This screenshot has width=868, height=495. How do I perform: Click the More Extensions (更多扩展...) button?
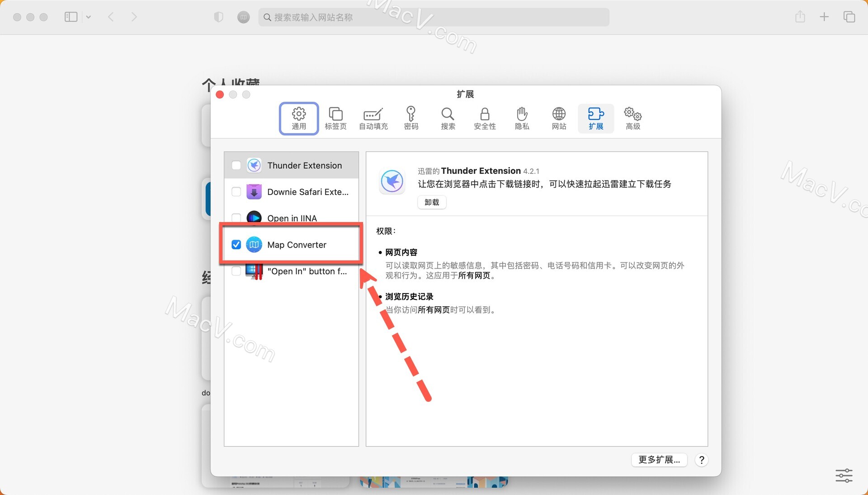(659, 460)
